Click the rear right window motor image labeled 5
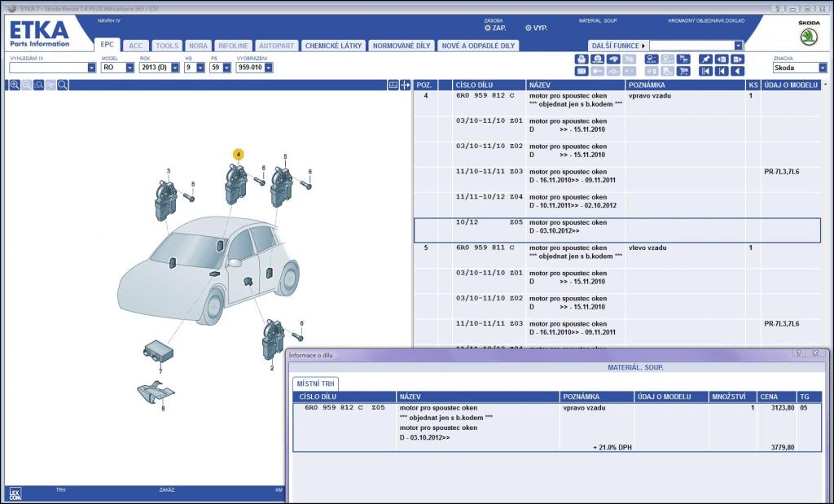Viewport: 834px width, 504px height. tap(281, 187)
